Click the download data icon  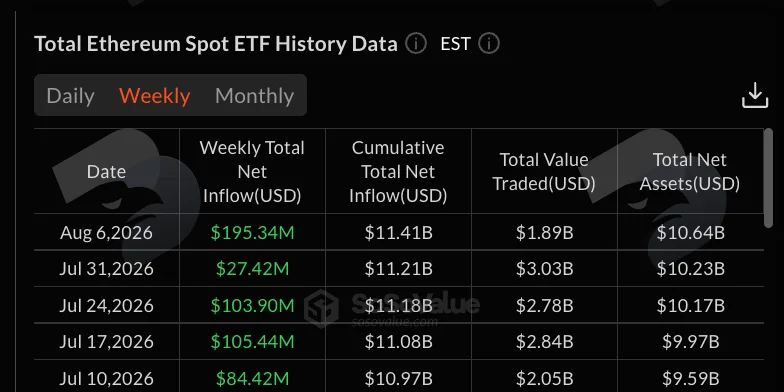(x=754, y=96)
